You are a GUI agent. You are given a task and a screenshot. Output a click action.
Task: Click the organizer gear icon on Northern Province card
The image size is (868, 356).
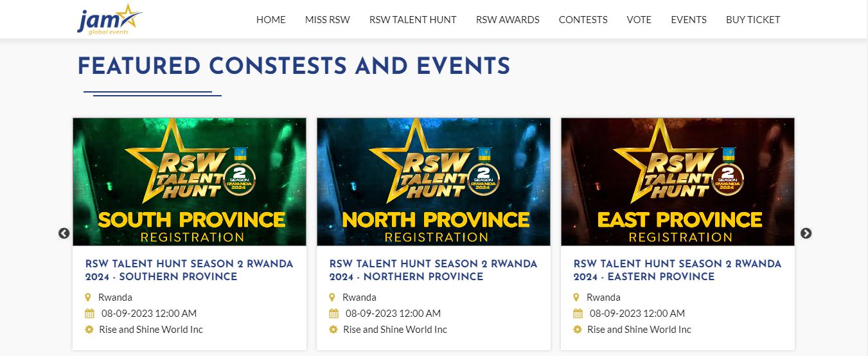333,330
